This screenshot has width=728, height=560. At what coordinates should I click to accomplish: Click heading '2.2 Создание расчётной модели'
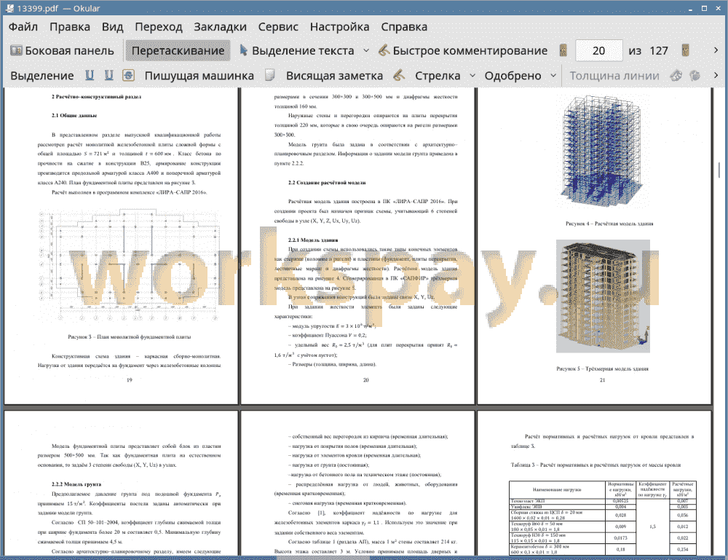coord(327,183)
